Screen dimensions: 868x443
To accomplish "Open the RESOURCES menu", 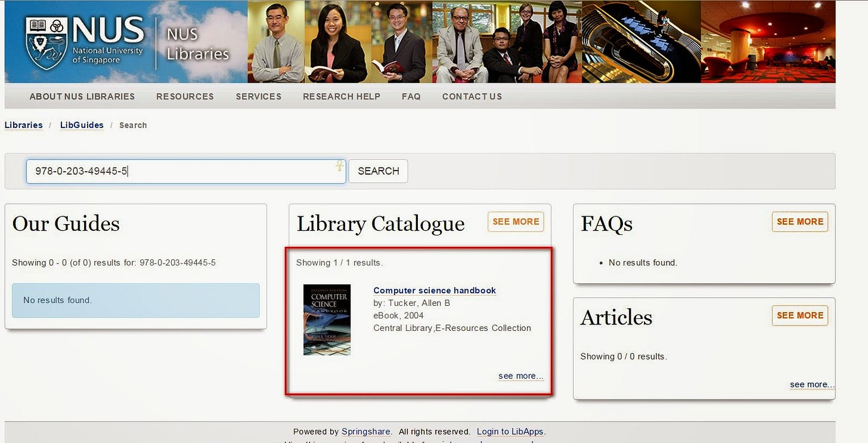I will 185,97.
